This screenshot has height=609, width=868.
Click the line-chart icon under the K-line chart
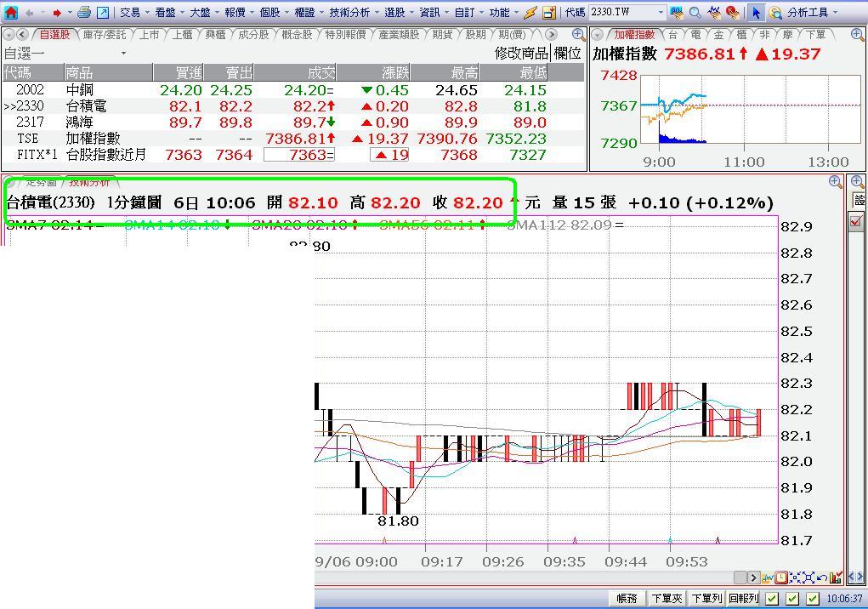768,578
